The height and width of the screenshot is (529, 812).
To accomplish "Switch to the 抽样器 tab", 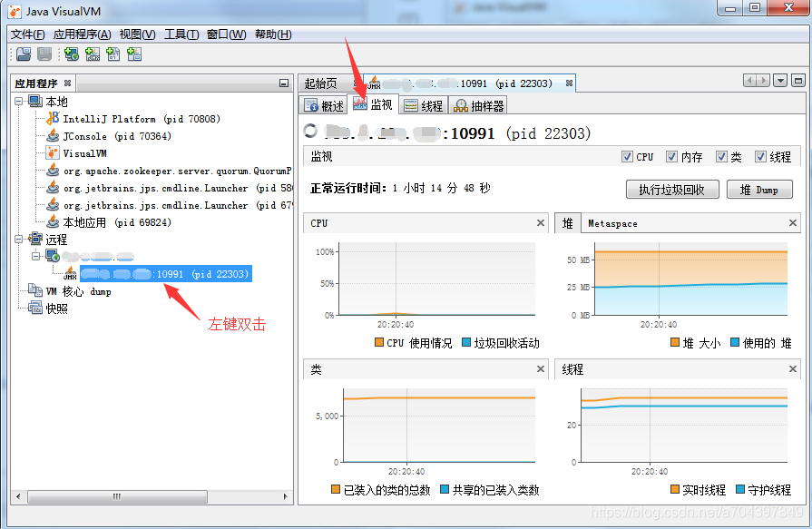I will pos(478,105).
